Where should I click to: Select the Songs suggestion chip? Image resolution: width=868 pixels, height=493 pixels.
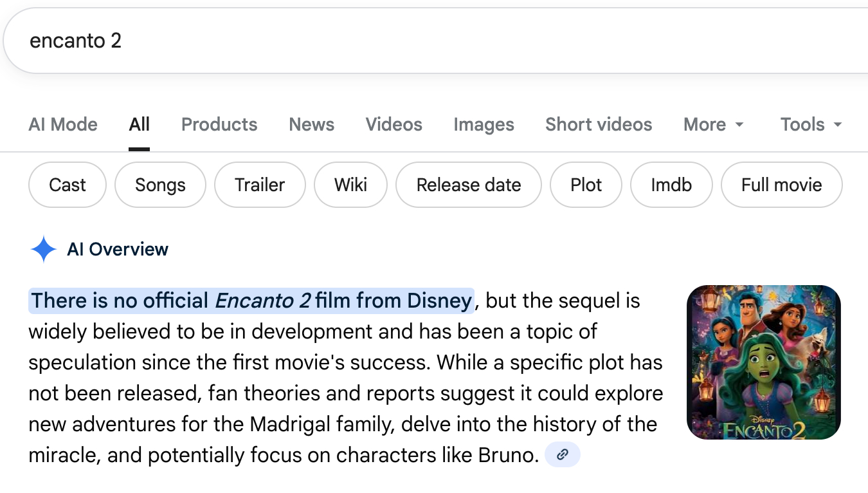pyautogui.click(x=160, y=185)
